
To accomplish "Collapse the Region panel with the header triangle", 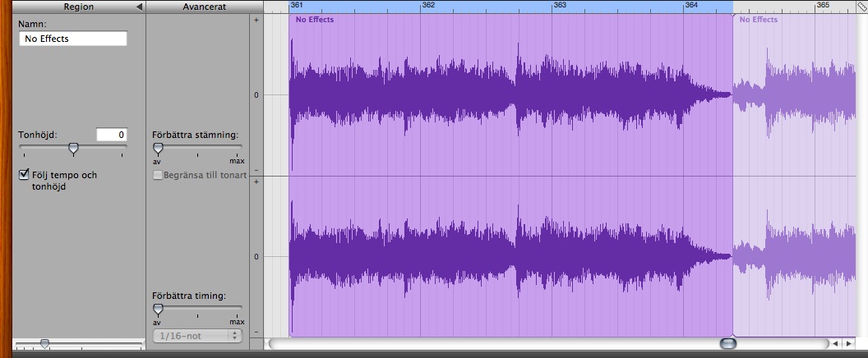I will (x=139, y=7).
